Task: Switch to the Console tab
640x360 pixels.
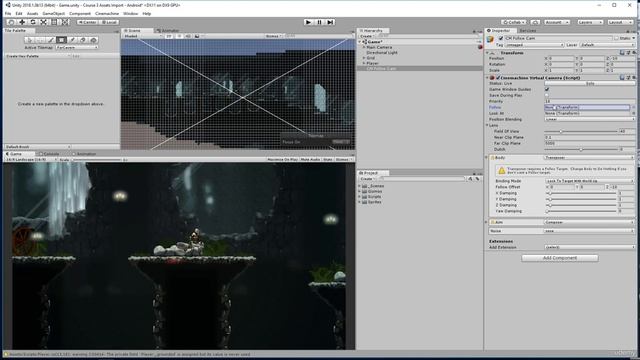Action: coord(49,154)
